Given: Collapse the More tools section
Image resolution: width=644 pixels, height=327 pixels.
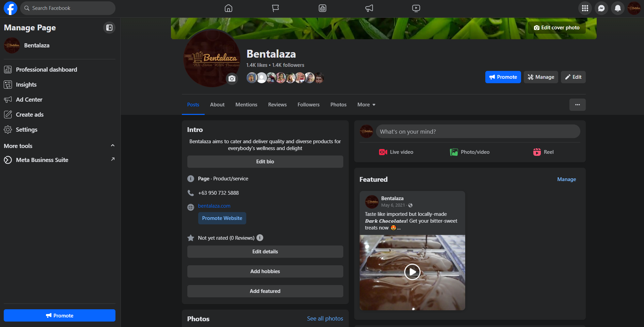Looking at the screenshot, I should pos(113,146).
